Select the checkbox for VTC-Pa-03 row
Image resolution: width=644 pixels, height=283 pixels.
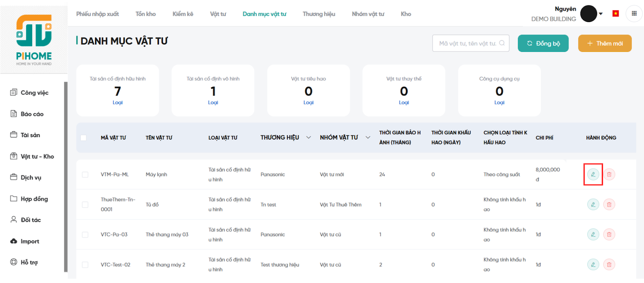tap(85, 235)
